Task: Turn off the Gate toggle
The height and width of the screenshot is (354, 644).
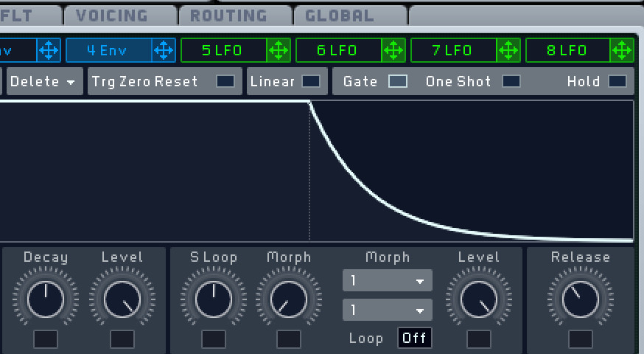Action: pos(398,81)
